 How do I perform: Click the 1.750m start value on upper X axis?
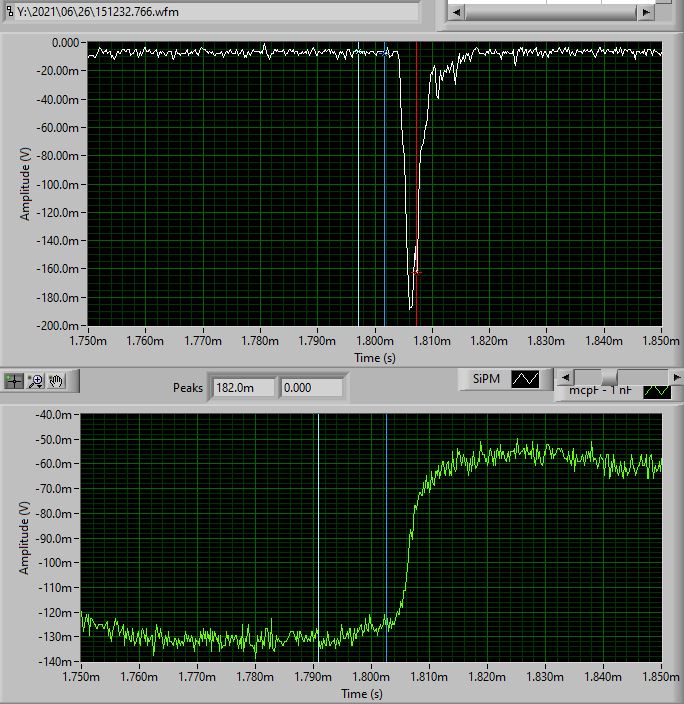tap(88, 341)
